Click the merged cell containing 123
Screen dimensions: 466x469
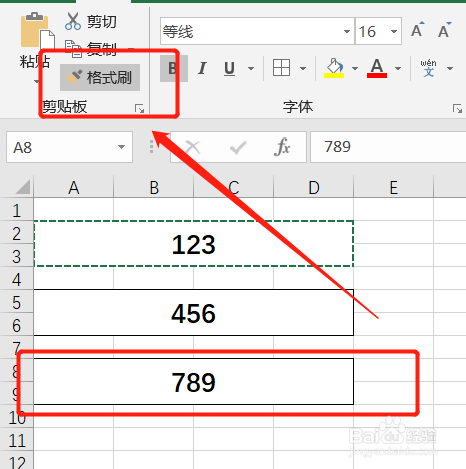click(194, 244)
